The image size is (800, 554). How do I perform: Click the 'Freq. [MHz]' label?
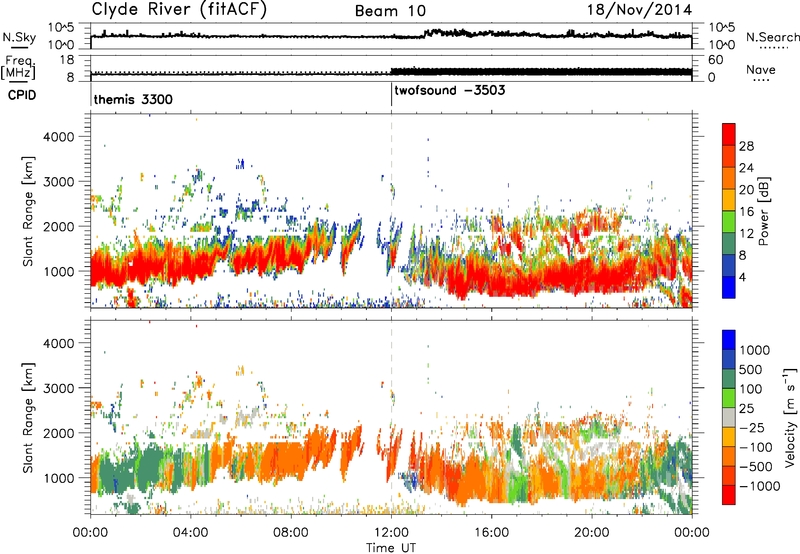[19, 68]
